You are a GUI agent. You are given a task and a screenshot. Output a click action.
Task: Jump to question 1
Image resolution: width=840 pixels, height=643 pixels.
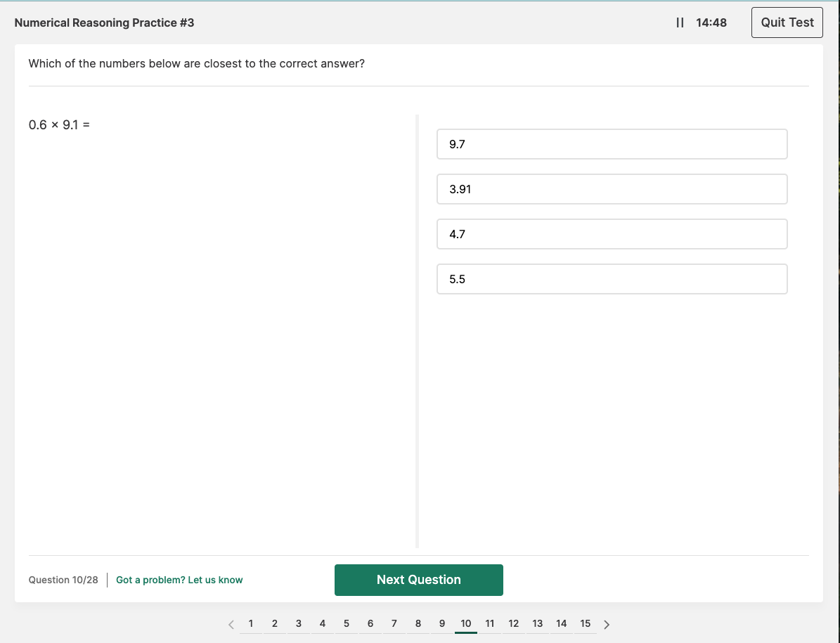tap(250, 623)
